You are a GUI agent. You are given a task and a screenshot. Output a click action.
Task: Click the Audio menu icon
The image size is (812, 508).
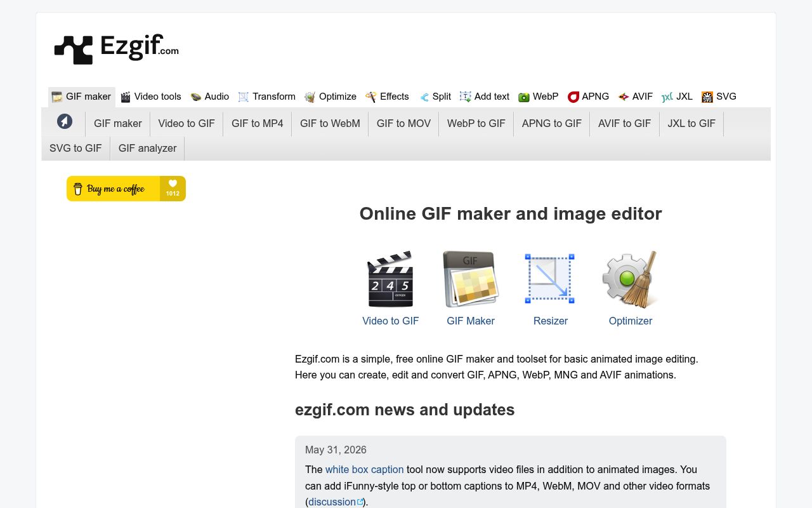coord(196,97)
